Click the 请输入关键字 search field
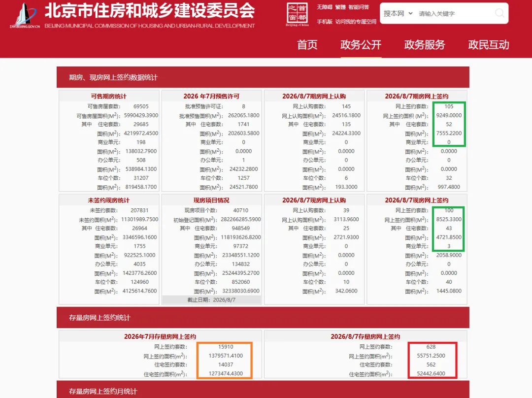The image size is (532, 398). pos(455,14)
